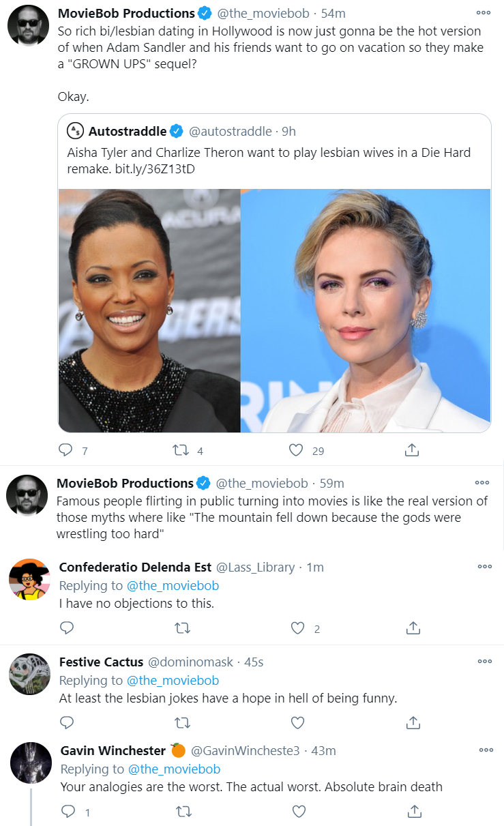The width and height of the screenshot is (504, 826).
Task: Open more options on Festive Cactus reply
Action: (x=484, y=661)
